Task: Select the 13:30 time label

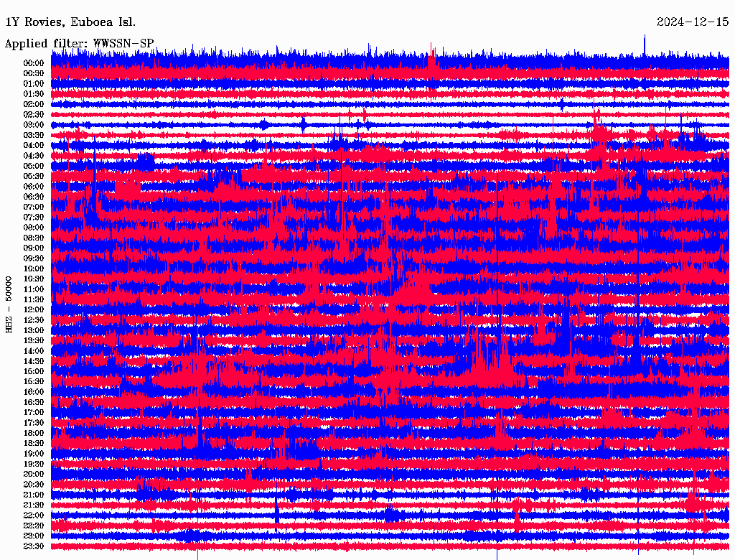Action: [x=34, y=340]
